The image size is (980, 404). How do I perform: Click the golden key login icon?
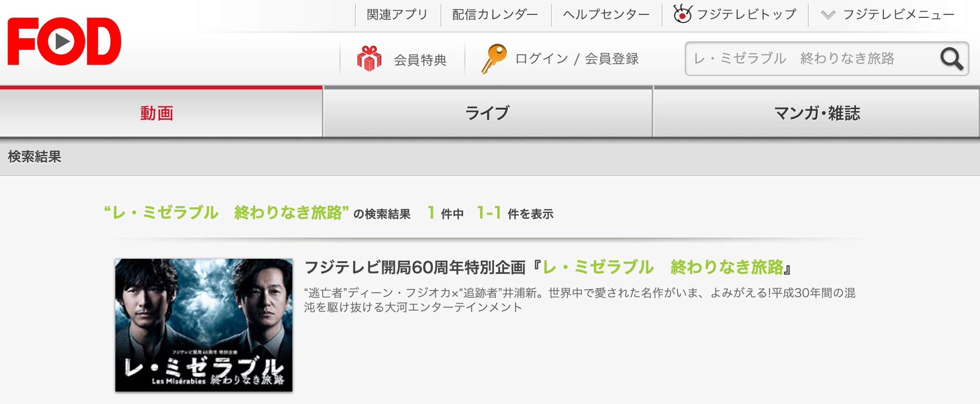point(494,59)
